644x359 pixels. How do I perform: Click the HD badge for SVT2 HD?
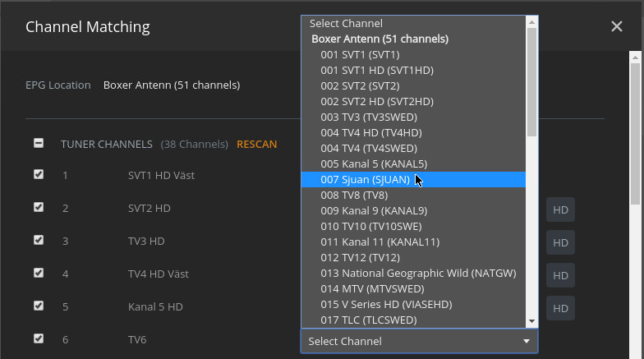point(560,209)
